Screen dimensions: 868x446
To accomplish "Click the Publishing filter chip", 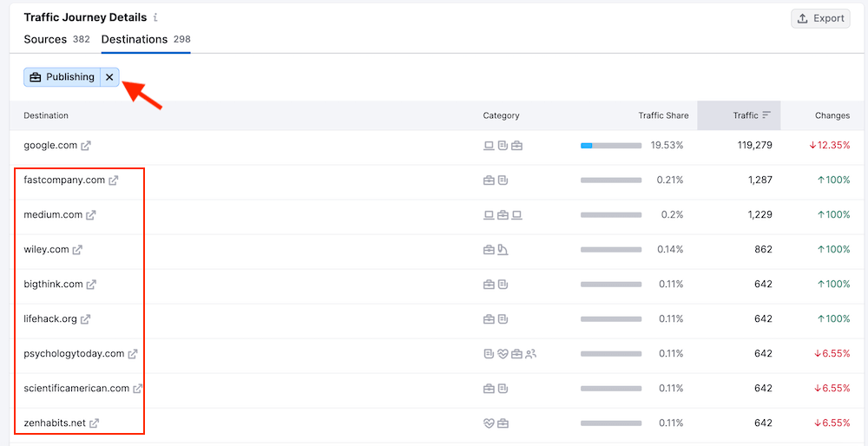I will [x=62, y=77].
